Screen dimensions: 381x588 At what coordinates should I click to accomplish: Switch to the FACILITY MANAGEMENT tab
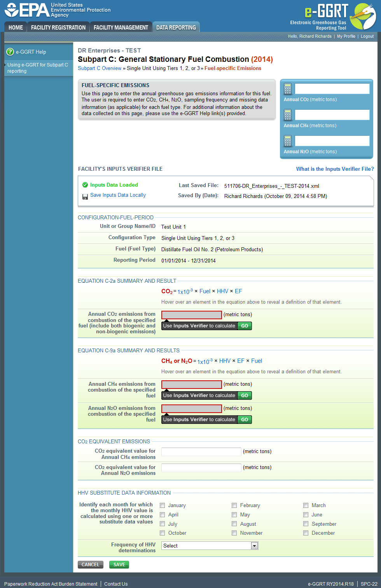point(121,27)
